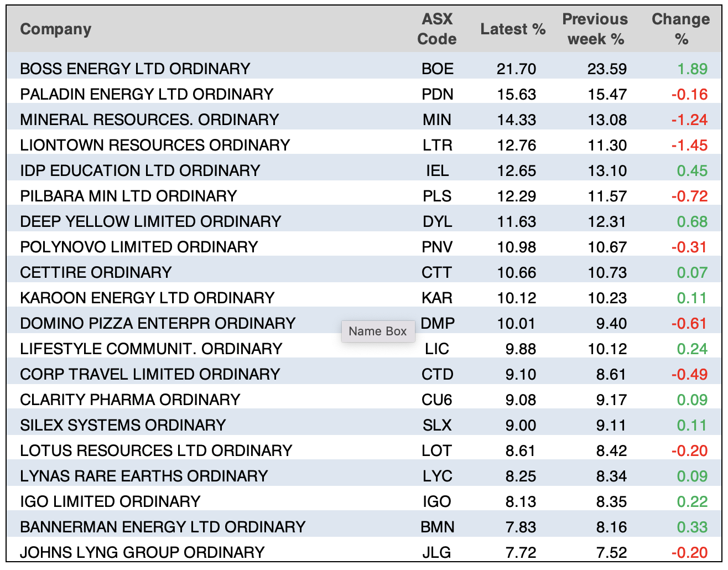This screenshot has height=570, width=728.
Task: Click the Name Box tooltip
Action: click(x=378, y=331)
